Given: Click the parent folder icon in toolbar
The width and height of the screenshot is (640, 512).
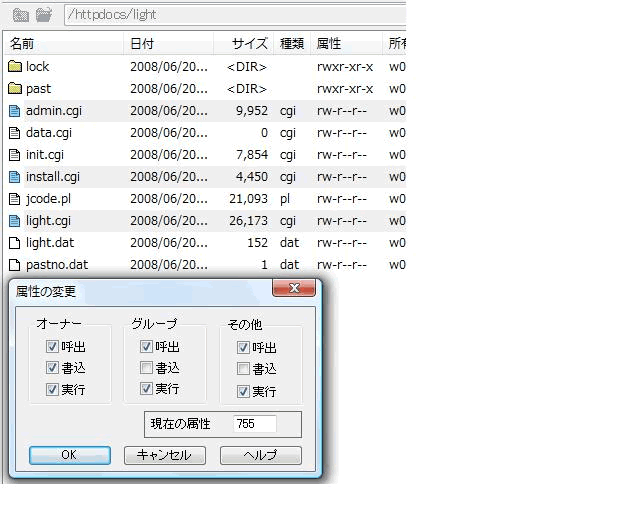Looking at the screenshot, I should tap(20, 15).
